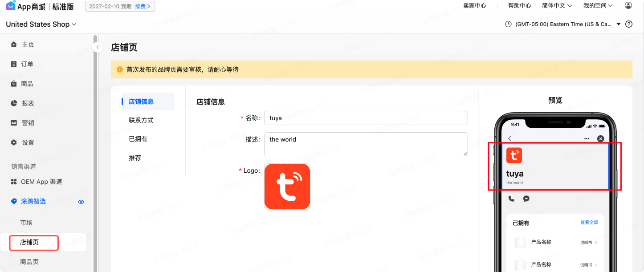Image resolution: width=644 pixels, height=272 pixels.
Task: Switch to the 推荐 tab
Action: coord(135,158)
